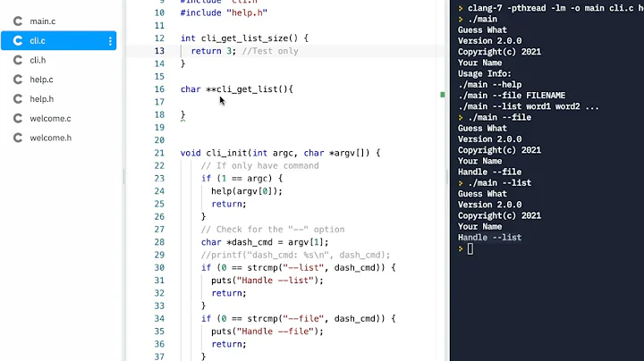
Task: Click the './main --list' command in terminal
Action: [x=500, y=183]
